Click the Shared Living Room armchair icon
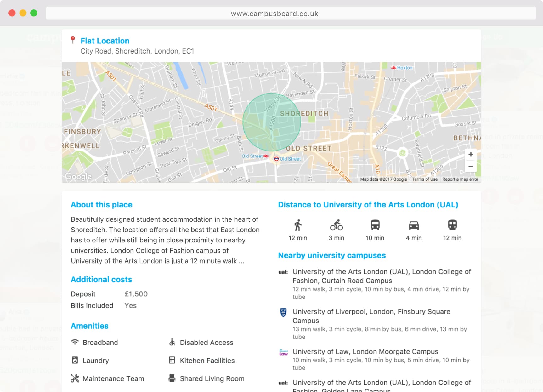Image resolution: width=543 pixels, height=392 pixels. tap(172, 378)
